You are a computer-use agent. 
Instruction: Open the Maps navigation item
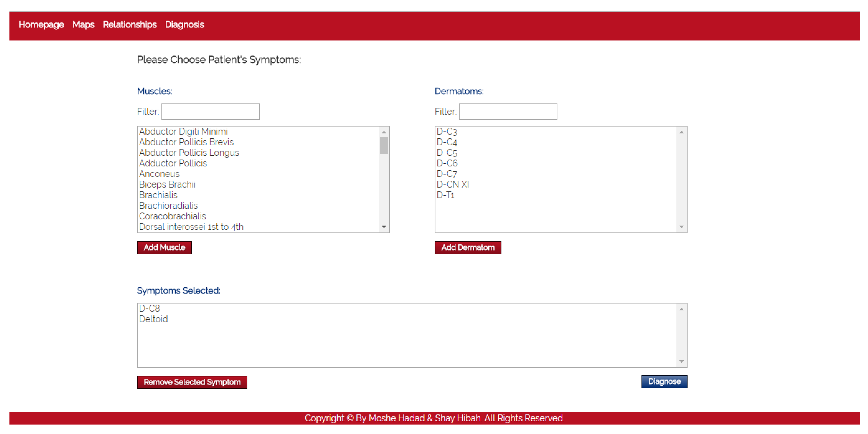tap(83, 25)
